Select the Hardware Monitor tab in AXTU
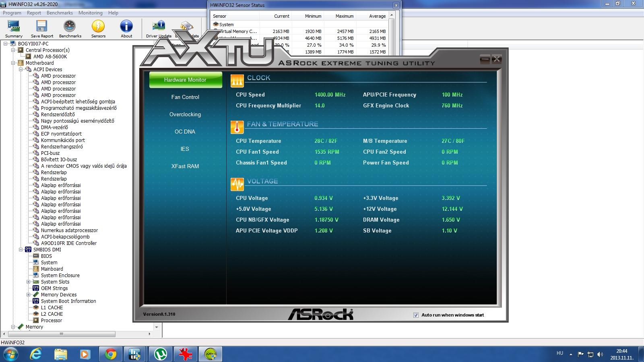Screen dimensions: 644x362 point(185,80)
